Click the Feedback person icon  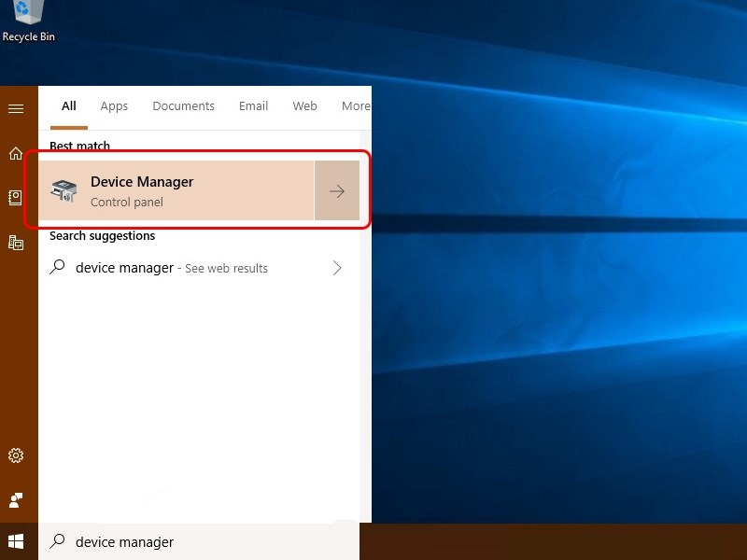point(16,500)
